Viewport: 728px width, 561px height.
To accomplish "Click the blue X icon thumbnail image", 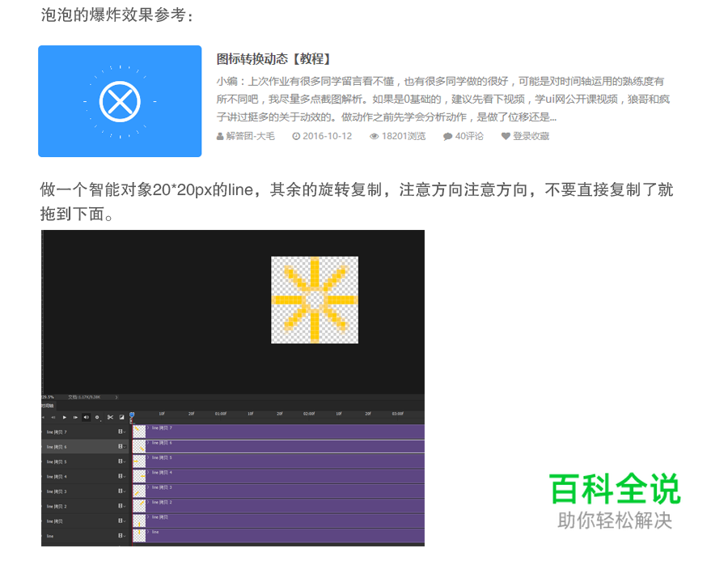I will (120, 100).
